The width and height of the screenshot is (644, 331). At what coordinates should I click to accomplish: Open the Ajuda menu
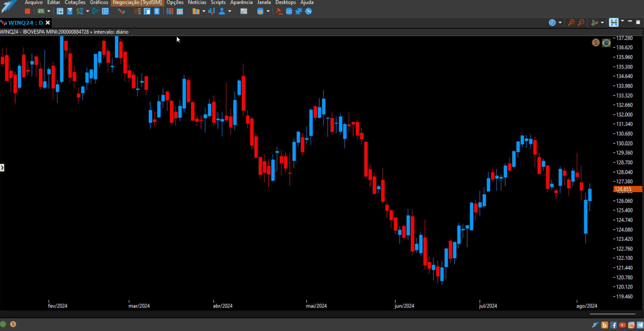pos(307,2)
